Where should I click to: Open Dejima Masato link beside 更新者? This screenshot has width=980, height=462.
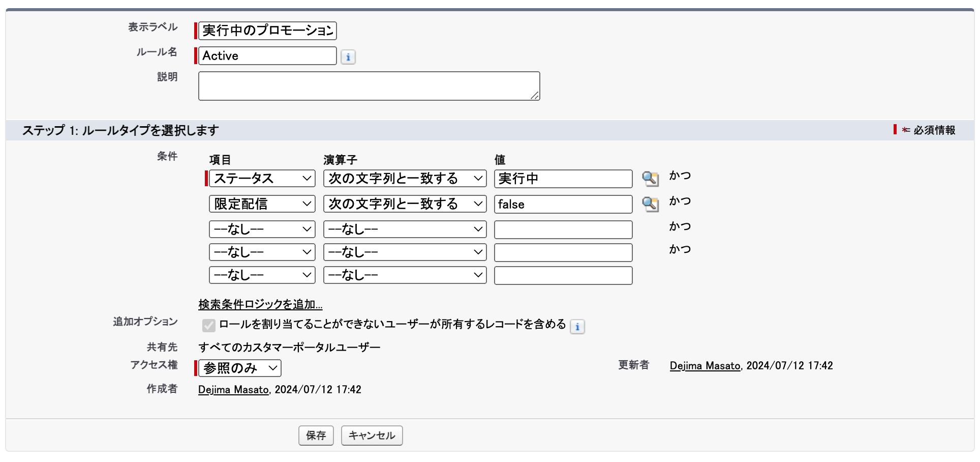click(x=705, y=366)
